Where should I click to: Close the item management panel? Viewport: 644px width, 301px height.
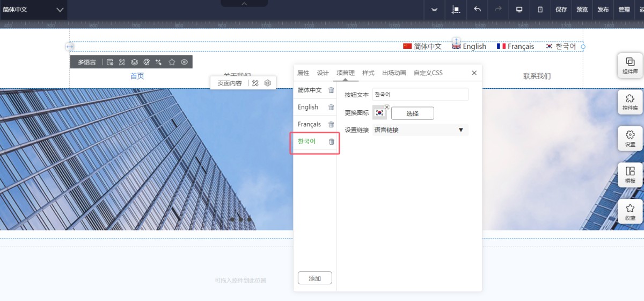(474, 73)
